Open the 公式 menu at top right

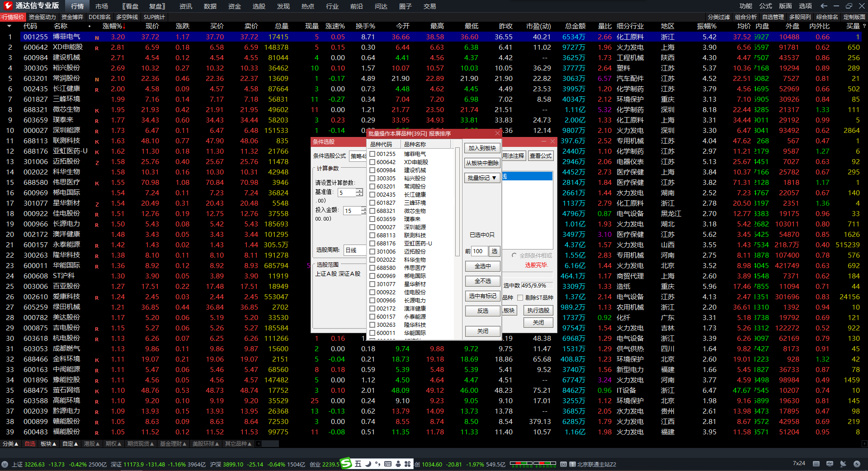tap(766, 6)
